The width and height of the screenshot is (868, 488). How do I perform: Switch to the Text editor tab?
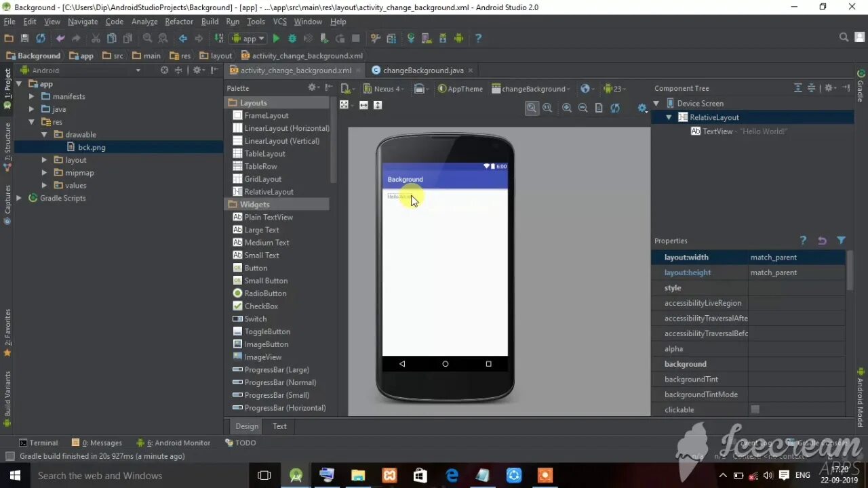pyautogui.click(x=279, y=426)
